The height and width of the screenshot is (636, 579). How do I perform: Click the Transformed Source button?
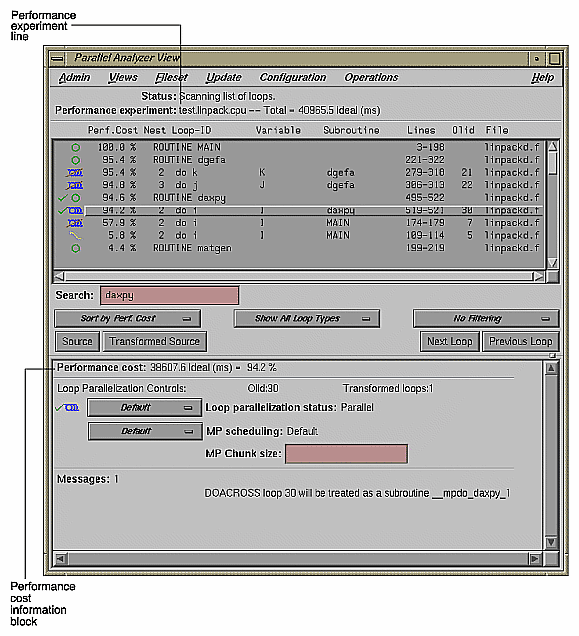pos(154,342)
